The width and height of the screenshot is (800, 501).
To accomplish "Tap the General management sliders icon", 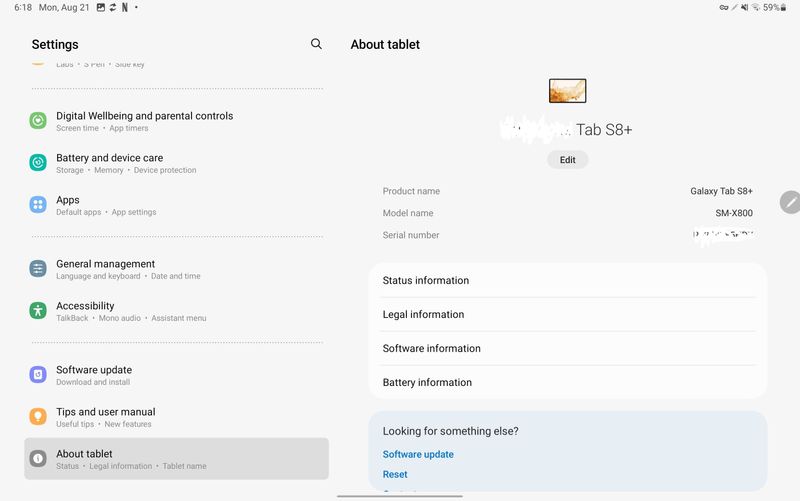I will click(38, 269).
